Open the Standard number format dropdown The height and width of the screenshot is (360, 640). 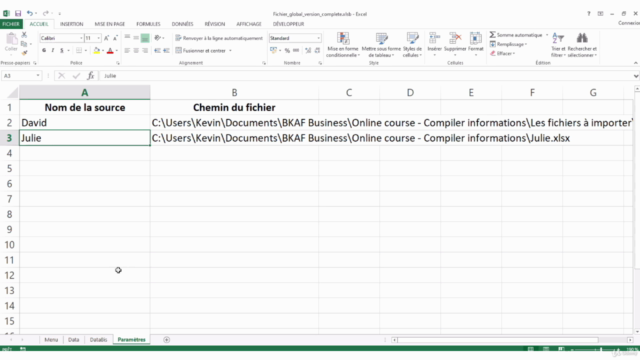click(x=318, y=38)
